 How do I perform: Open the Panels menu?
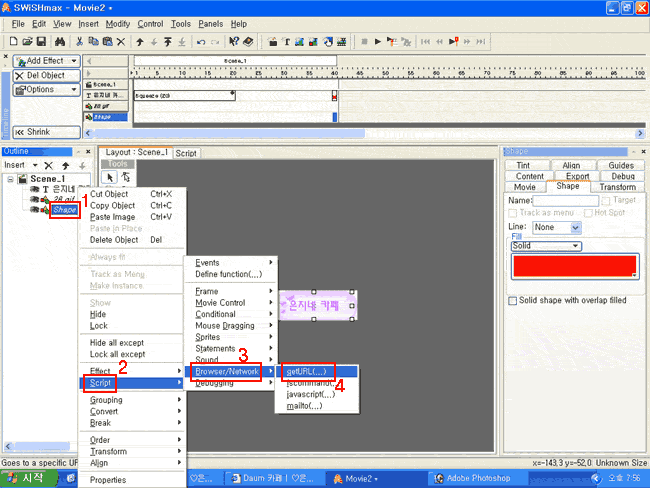(211, 24)
